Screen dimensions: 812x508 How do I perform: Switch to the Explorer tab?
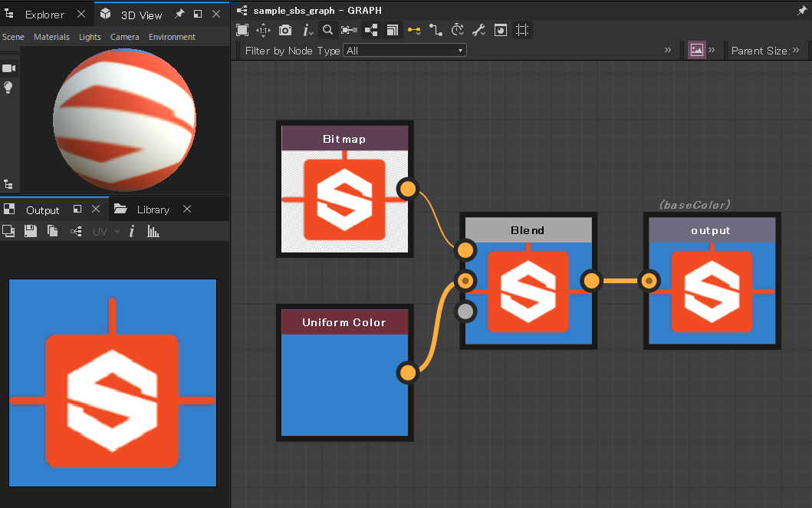(x=44, y=15)
